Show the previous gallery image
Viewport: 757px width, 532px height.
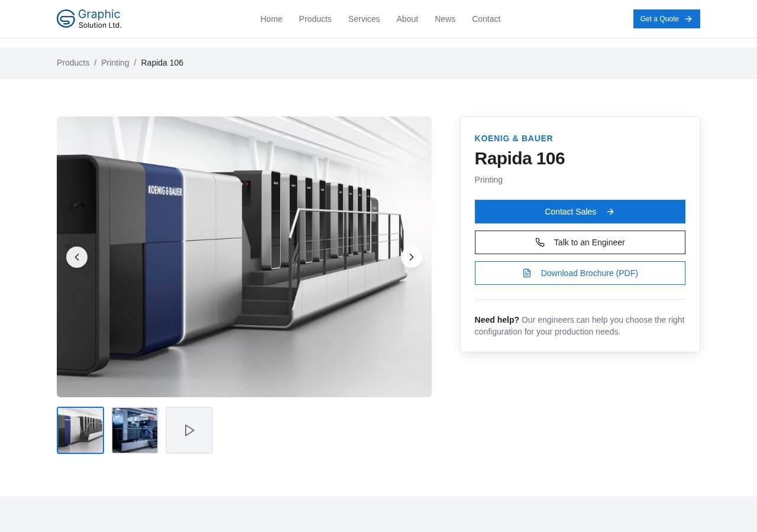[77, 257]
